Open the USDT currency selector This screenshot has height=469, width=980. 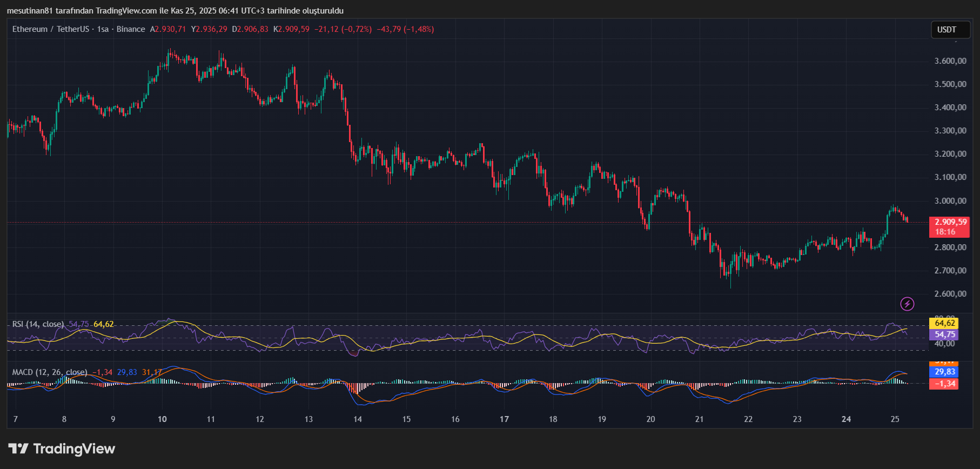tap(950, 30)
